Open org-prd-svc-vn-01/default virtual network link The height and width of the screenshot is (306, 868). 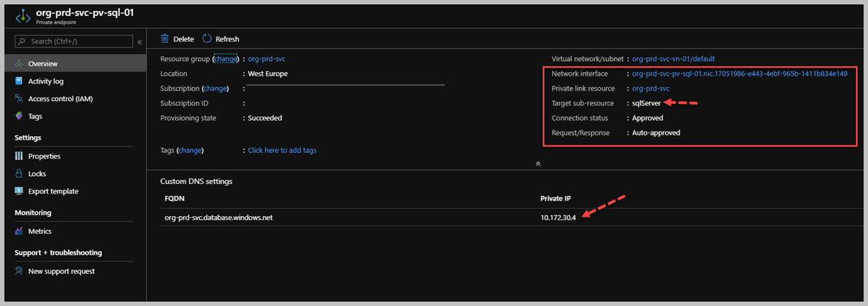pyautogui.click(x=673, y=59)
